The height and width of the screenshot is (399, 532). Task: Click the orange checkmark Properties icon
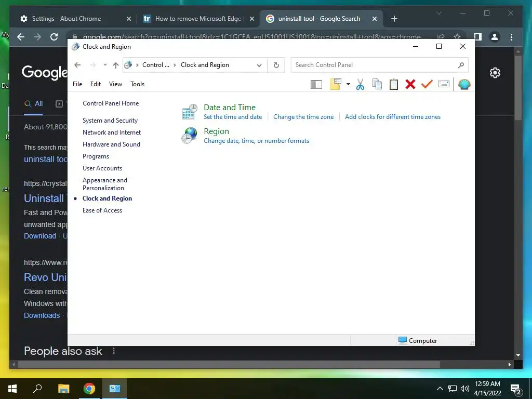pyautogui.click(x=427, y=84)
